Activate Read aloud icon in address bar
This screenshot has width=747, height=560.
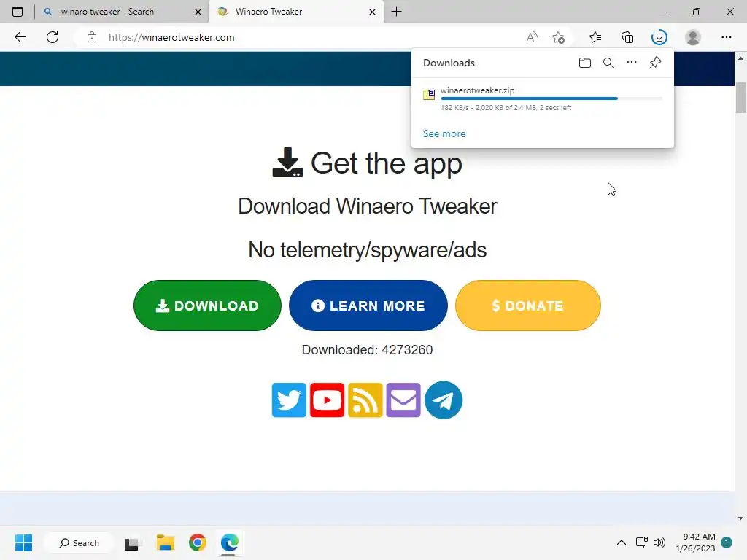[532, 37]
